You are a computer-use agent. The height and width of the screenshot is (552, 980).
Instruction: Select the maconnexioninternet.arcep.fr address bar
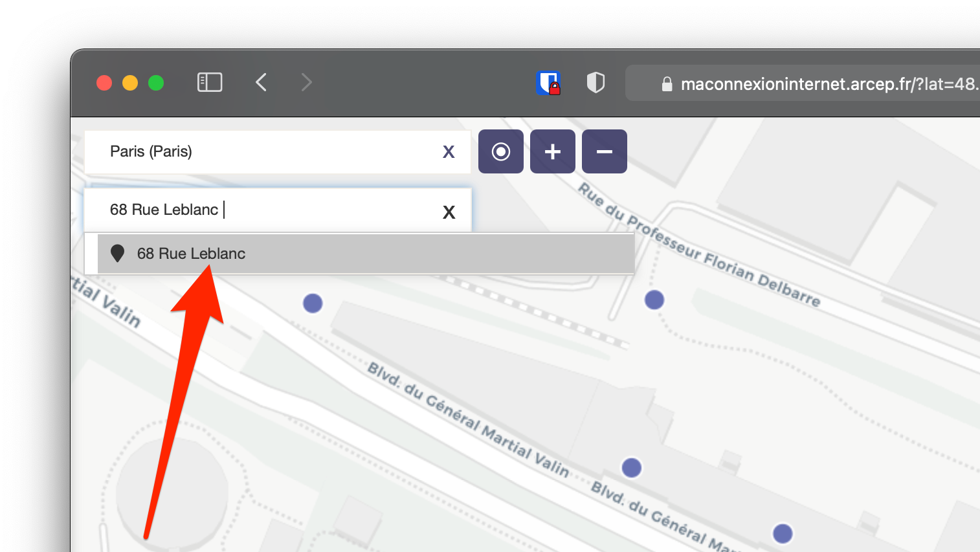(x=803, y=83)
